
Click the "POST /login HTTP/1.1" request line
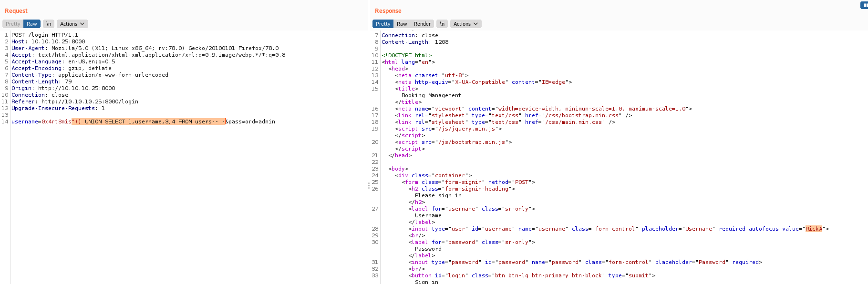pos(45,35)
